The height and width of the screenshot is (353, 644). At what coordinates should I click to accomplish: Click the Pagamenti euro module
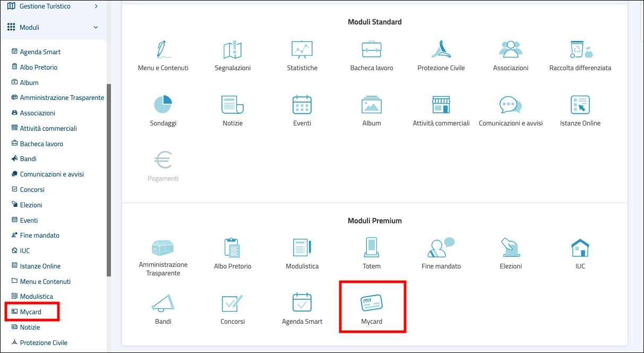click(163, 166)
